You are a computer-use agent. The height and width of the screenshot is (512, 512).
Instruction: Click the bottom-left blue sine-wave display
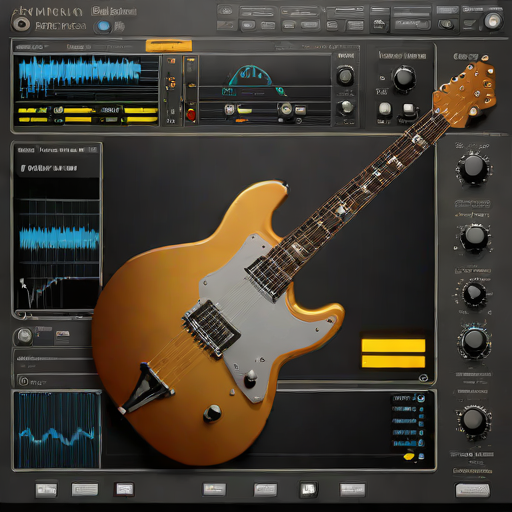pos(57,430)
